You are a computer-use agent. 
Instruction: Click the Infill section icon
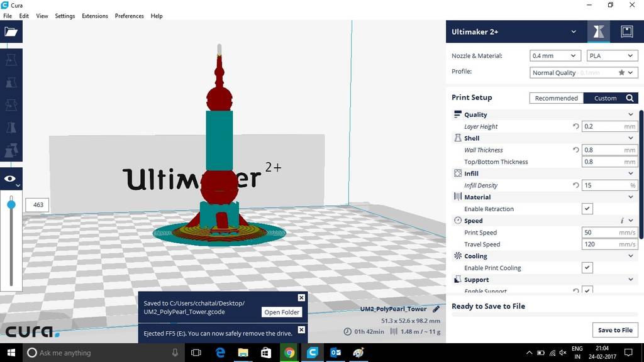pos(458,173)
